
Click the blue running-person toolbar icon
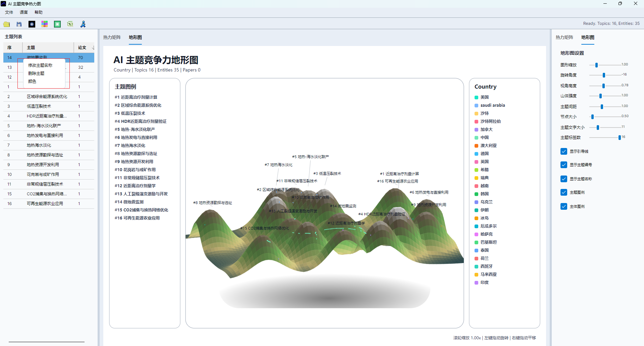83,24
